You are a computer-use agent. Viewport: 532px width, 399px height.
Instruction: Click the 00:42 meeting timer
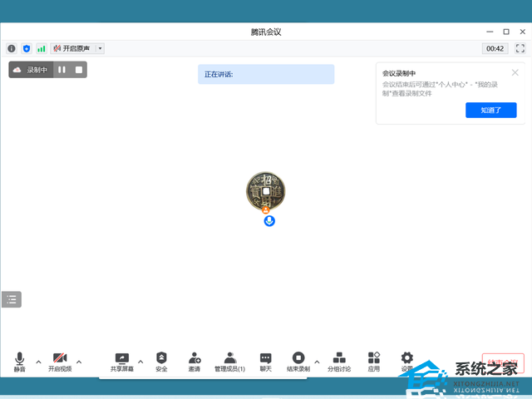pos(495,48)
